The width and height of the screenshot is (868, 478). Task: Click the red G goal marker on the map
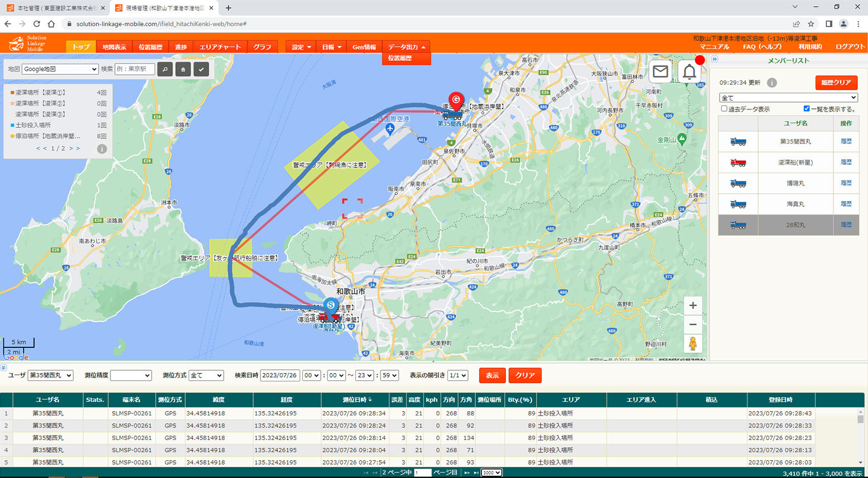456,101
